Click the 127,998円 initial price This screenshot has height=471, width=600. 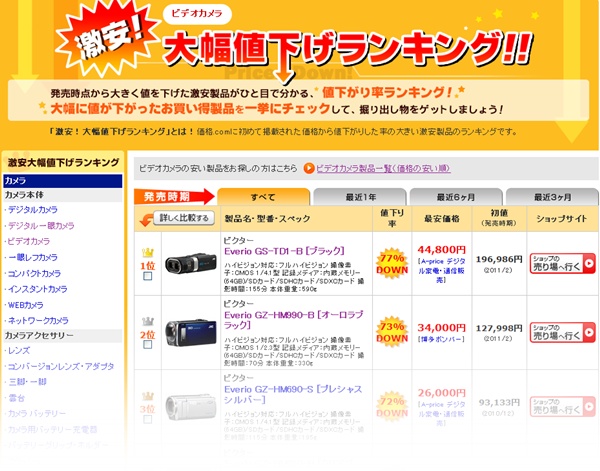tap(499, 328)
